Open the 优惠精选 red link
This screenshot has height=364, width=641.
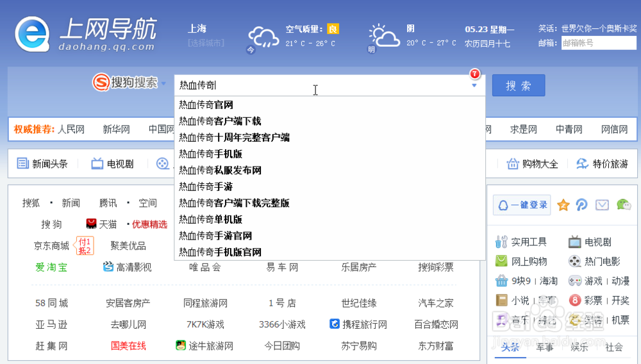149,224
